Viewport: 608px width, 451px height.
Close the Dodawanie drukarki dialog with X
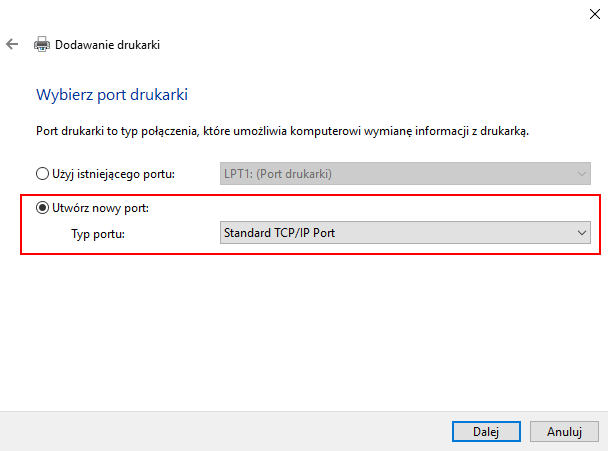point(594,14)
